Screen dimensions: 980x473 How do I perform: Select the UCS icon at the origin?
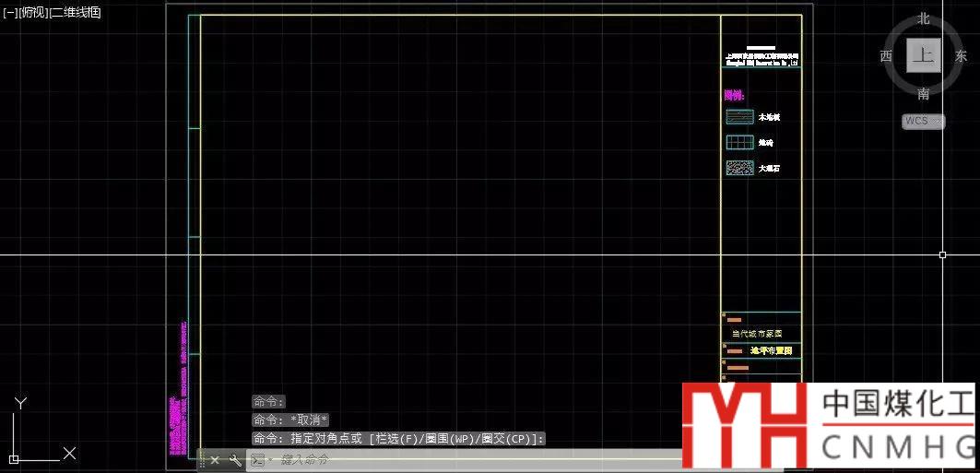pos(14,459)
